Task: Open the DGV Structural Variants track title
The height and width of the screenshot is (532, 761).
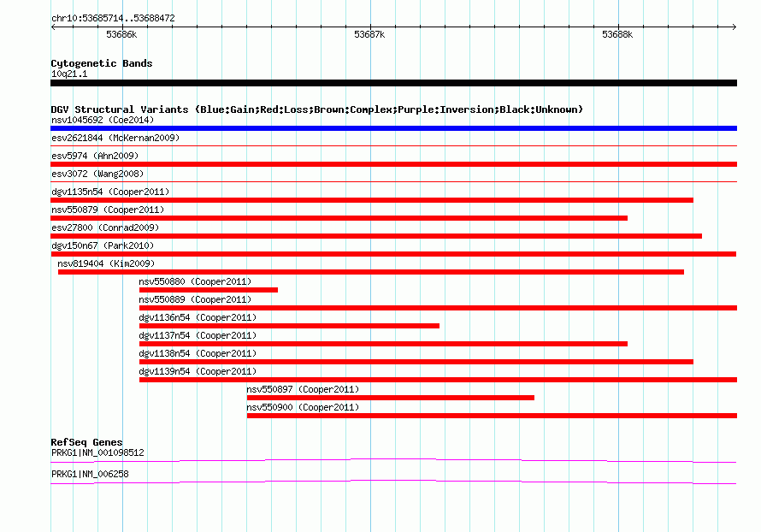Action: 316,109
